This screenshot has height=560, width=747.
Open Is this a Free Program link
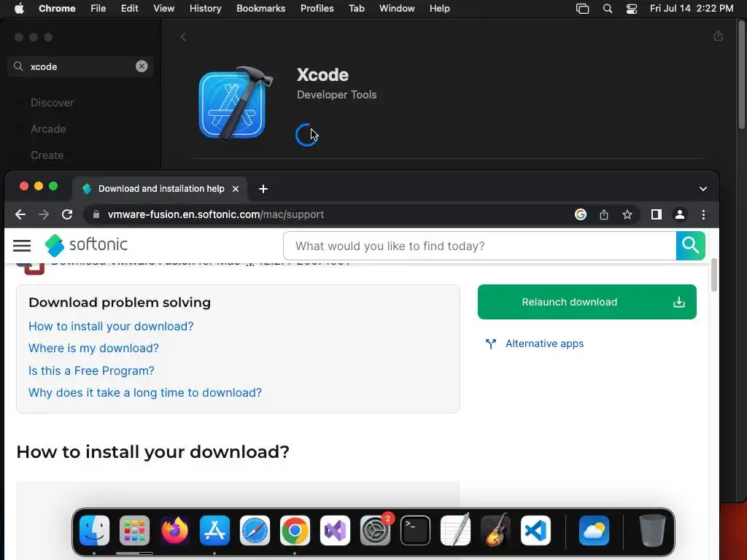pyautogui.click(x=91, y=370)
